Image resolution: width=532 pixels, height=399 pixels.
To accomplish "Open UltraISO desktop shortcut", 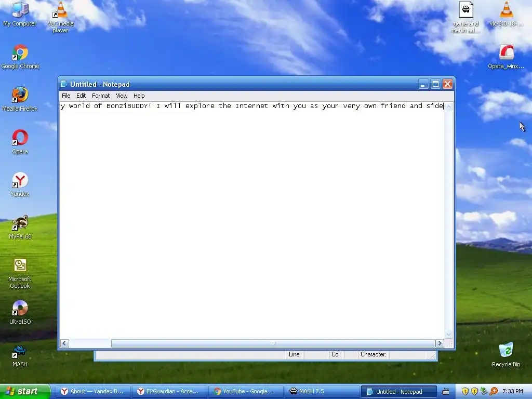I will coord(20,312).
